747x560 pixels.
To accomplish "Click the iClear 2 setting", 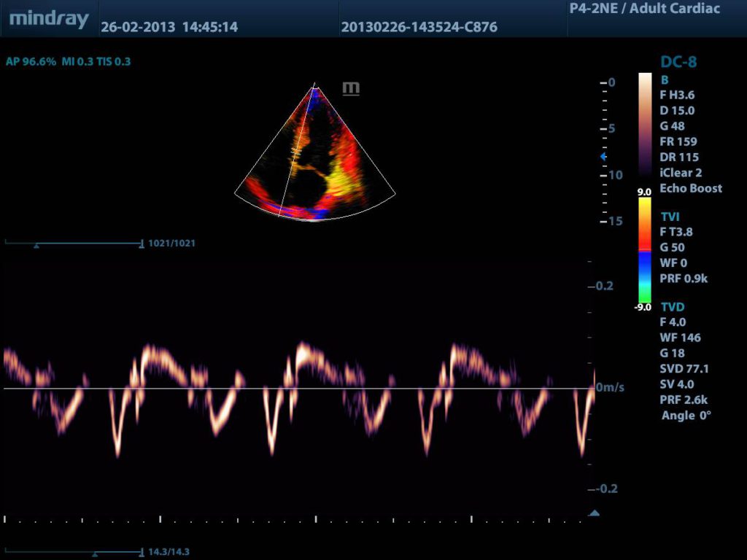I will click(681, 173).
